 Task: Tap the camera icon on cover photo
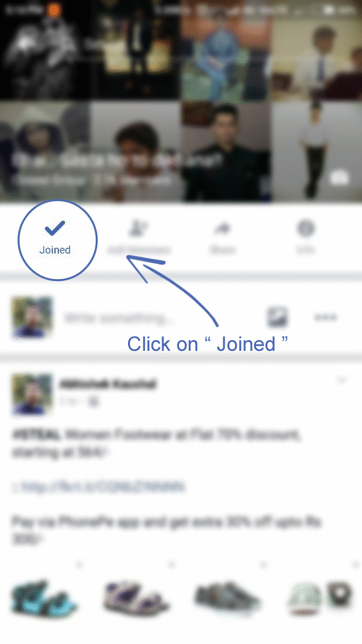pos(340,177)
